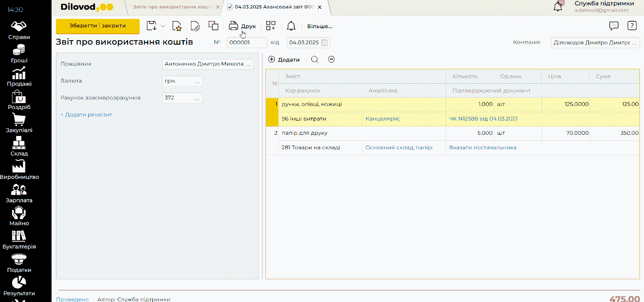Open the Валюта selection ellipsis
This screenshot has height=302, width=644.
click(x=197, y=81)
